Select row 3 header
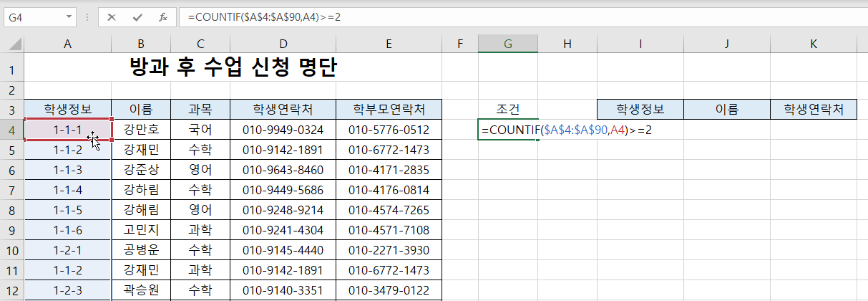Screen dimensions: 868x301 [12, 110]
